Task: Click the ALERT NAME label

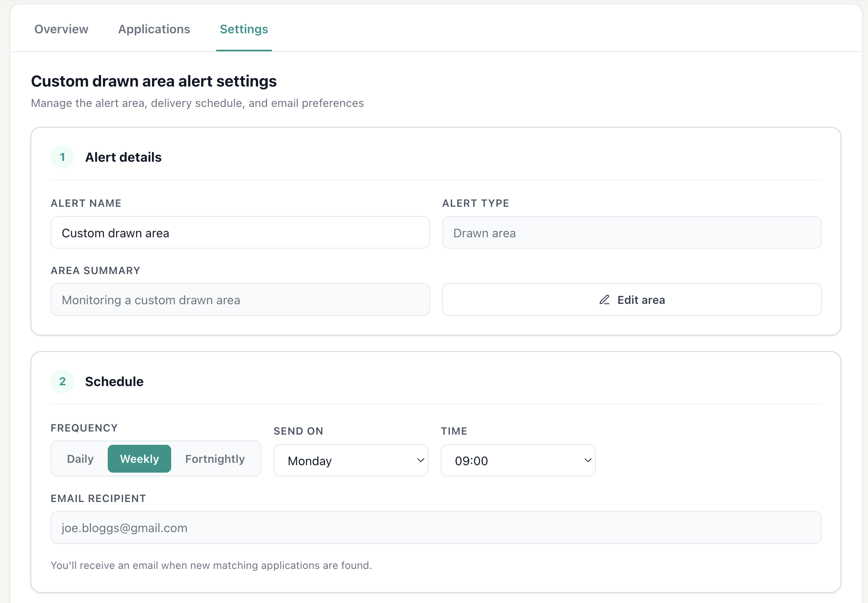Action: (x=86, y=203)
